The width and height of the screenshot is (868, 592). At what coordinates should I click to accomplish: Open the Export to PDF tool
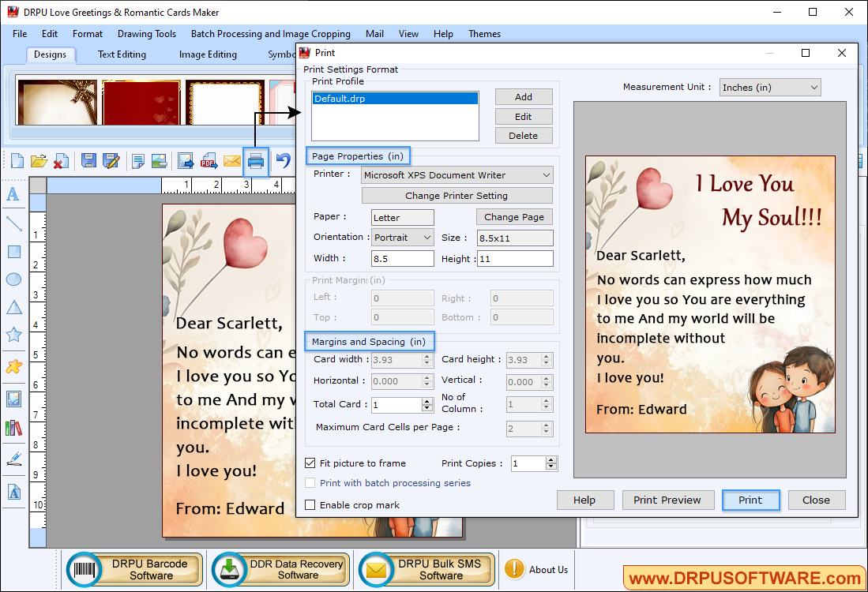[x=209, y=161]
